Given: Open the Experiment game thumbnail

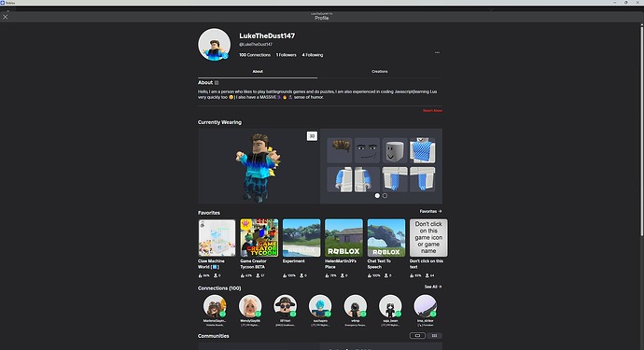Looking at the screenshot, I should [301, 238].
